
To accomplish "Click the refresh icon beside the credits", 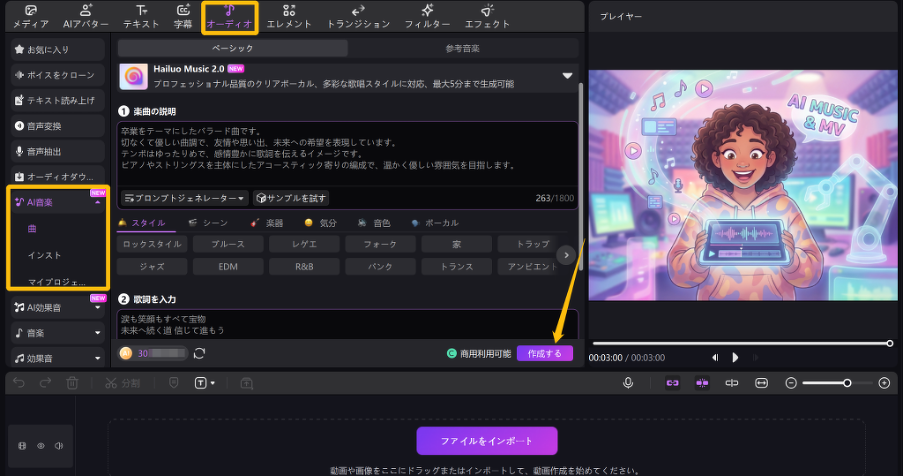I will click(200, 353).
